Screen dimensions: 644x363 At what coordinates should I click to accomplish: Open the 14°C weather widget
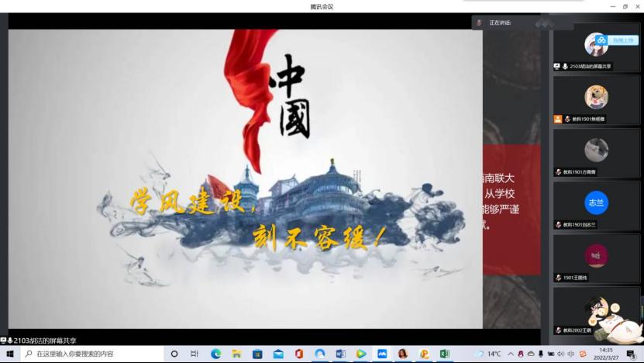coord(488,354)
